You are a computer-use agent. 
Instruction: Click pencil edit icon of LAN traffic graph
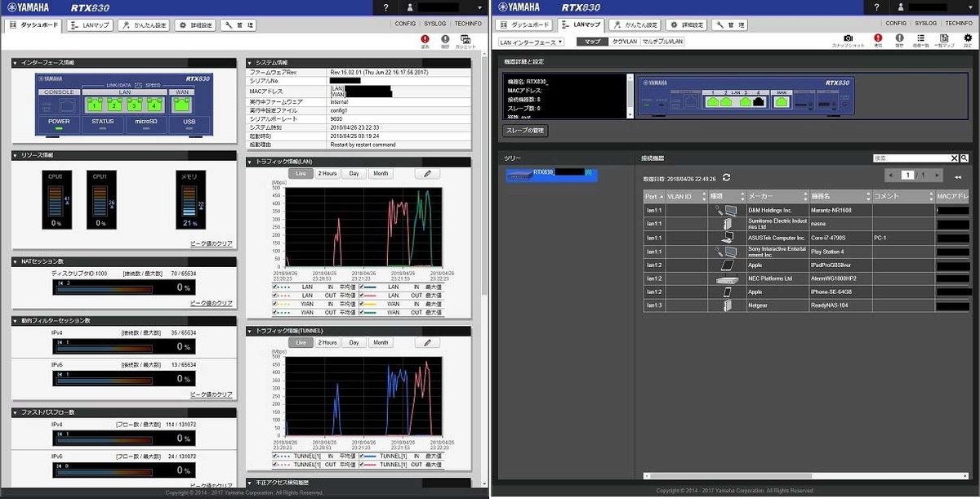tap(427, 173)
